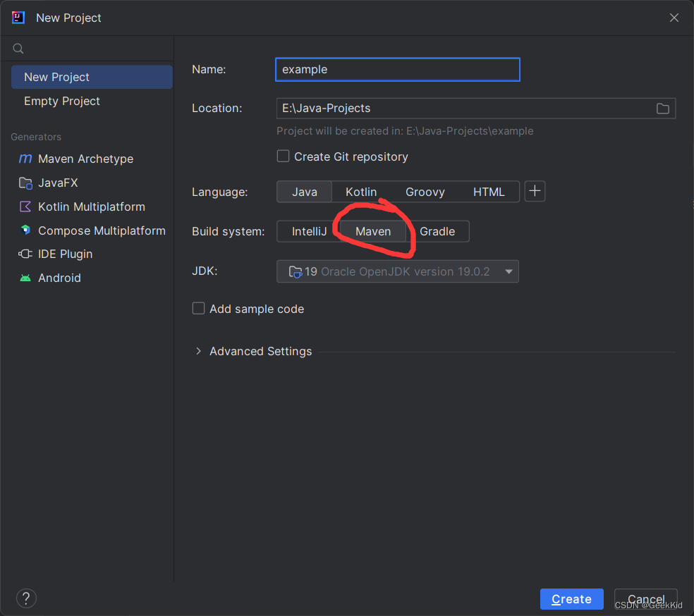
Task: Select Kotlin as the language
Action: [361, 192]
